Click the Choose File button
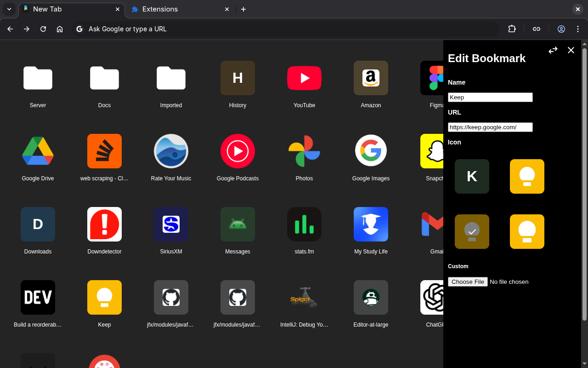588x368 pixels. pos(468,282)
